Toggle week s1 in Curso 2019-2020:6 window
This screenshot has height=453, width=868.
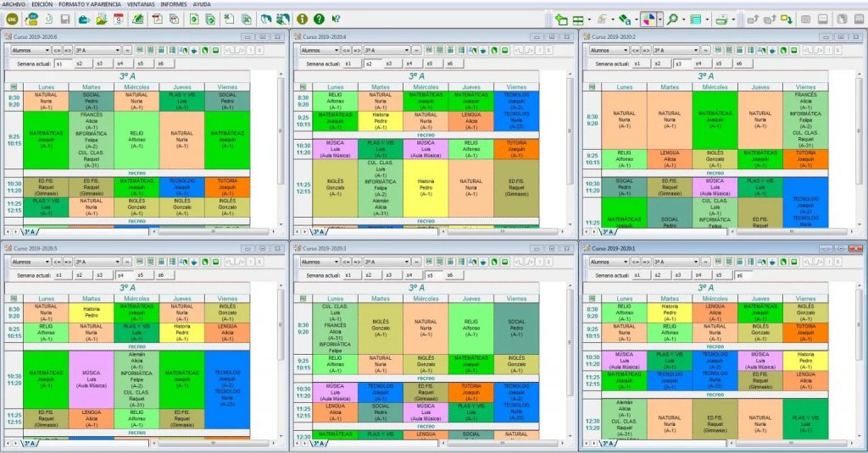click(x=60, y=64)
